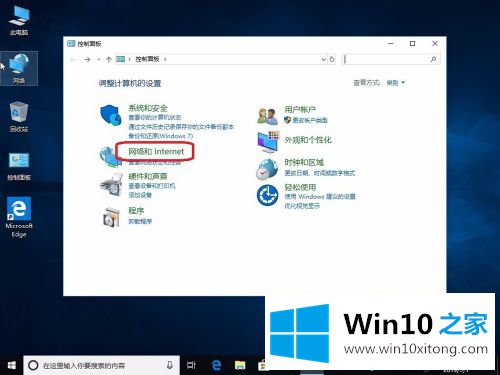
Task: Click the microphone in taskbar search
Action: pos(170,365)
